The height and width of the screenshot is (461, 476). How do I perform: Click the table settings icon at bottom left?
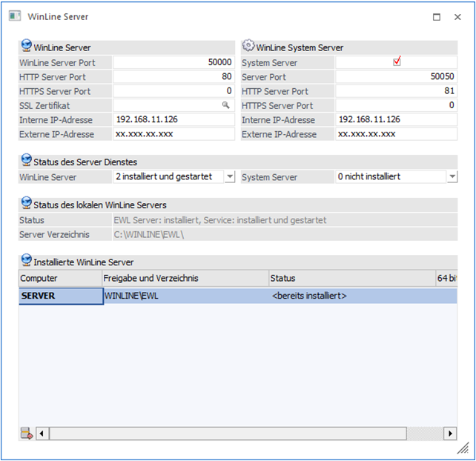[x=27, y=433]
